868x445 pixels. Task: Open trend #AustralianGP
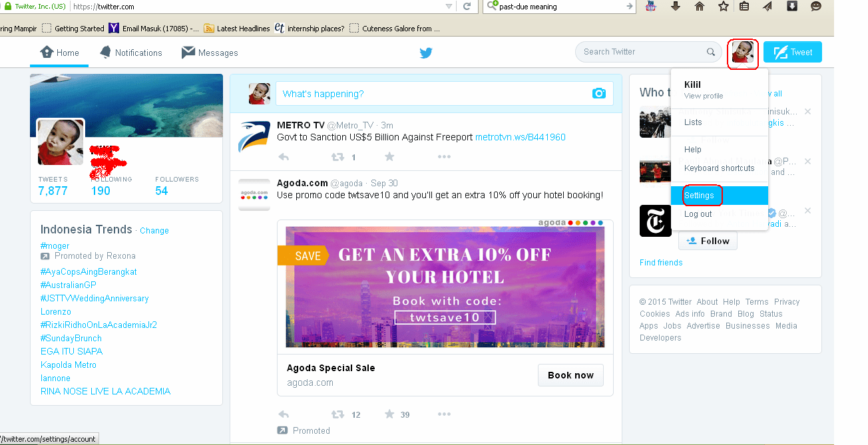tap(69, 285)
